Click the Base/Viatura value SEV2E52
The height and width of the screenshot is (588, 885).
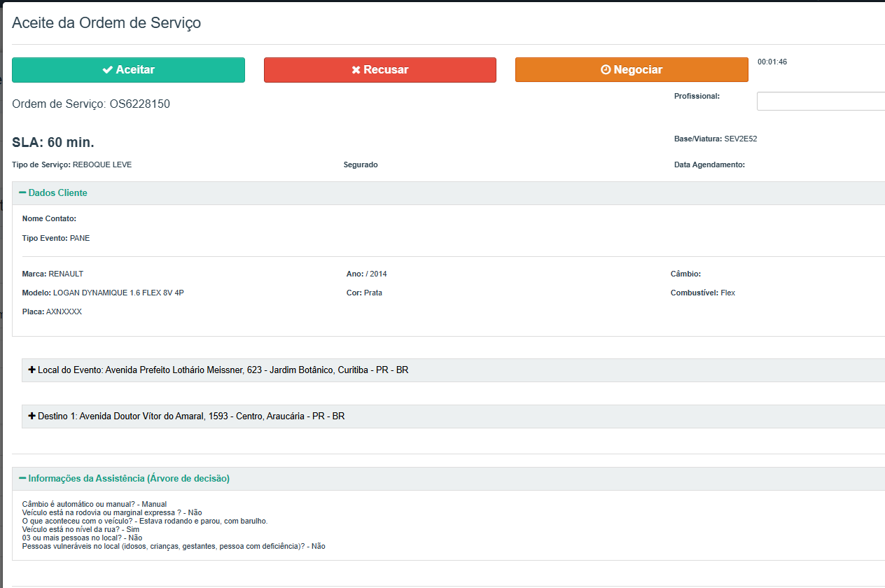740,139
